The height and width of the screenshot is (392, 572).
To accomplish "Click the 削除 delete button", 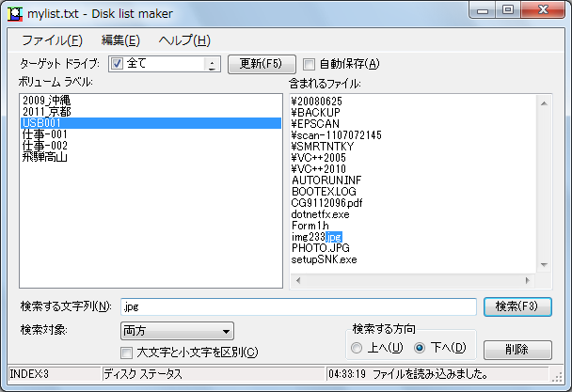I will pos(517,350).
